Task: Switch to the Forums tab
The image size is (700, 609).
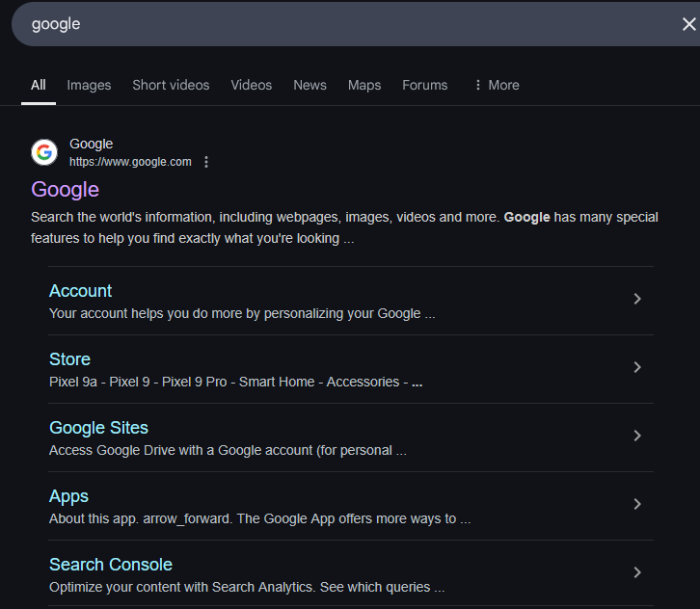Action: [x=424, y=85]
